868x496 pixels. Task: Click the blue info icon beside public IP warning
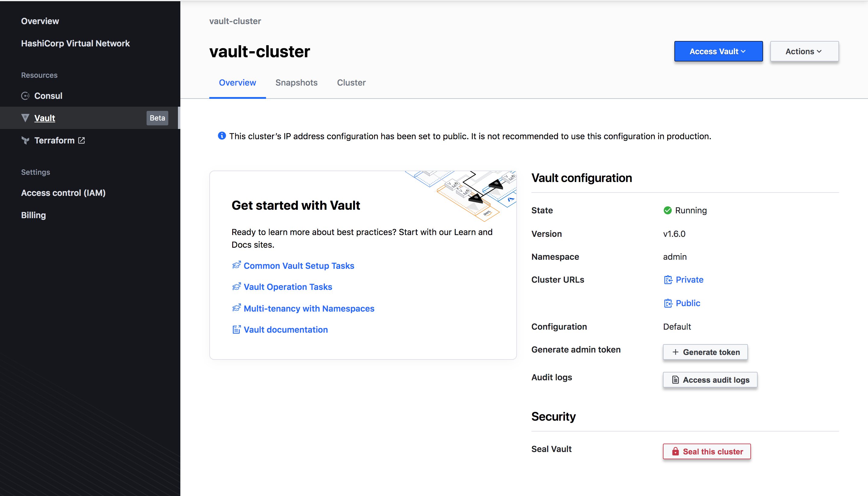coord(222,136)
